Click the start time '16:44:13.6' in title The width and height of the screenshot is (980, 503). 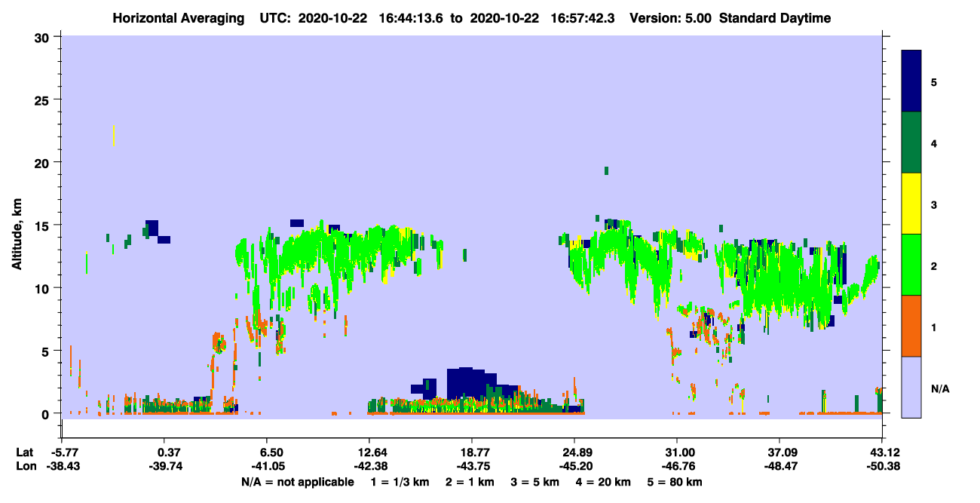point(411,18)
